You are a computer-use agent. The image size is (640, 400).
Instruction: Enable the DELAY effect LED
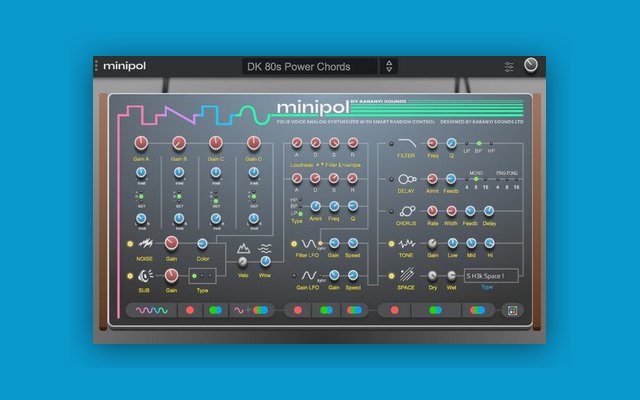(391, 179)
